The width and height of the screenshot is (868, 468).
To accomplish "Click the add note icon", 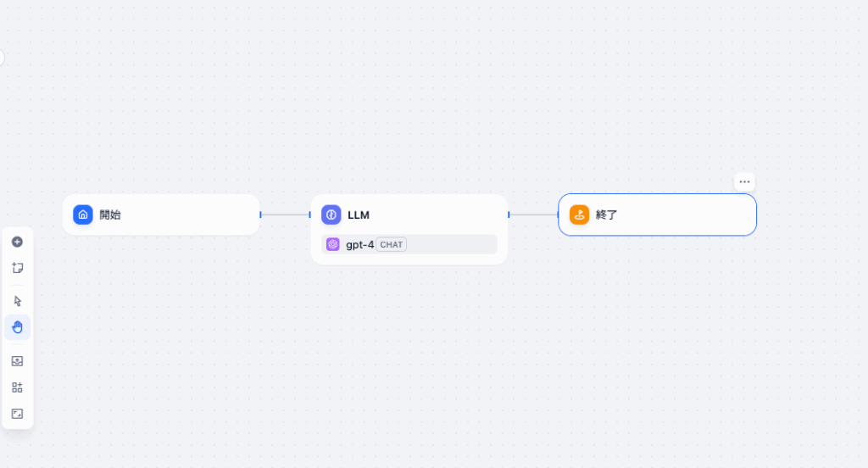I will (17, 268).
